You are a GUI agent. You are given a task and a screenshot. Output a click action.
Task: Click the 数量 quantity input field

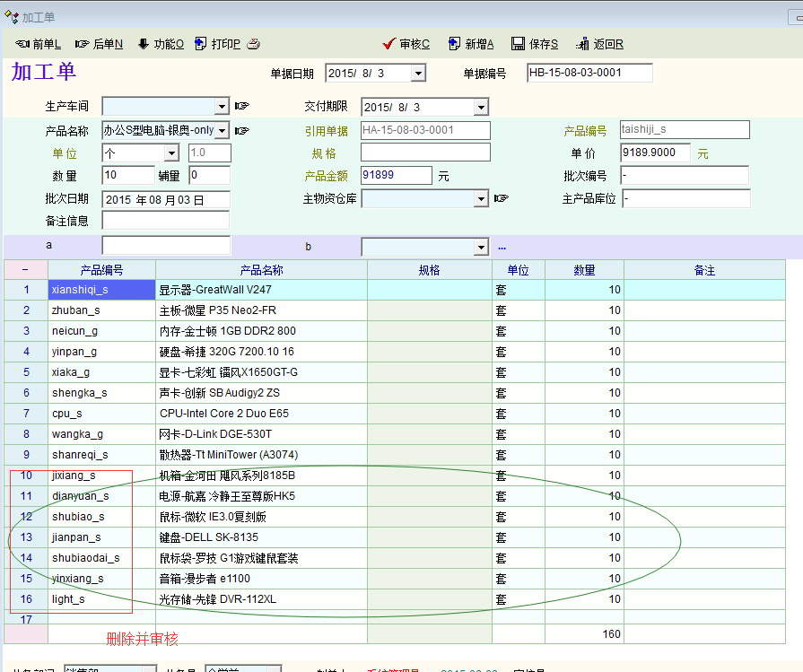[128, 176]
